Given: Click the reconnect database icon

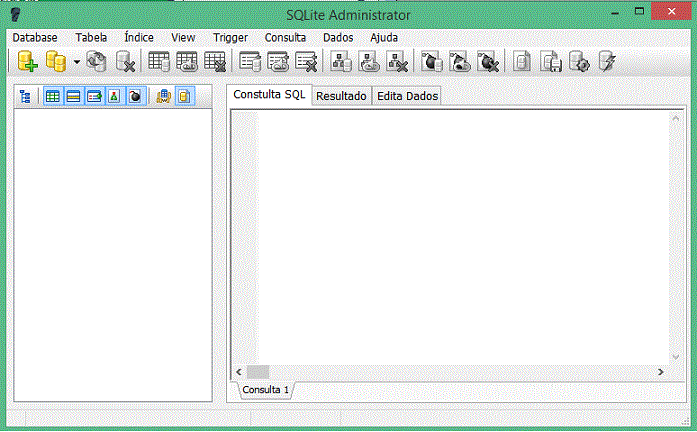Looking at the screenshot, I should click(x=96, y=61).
